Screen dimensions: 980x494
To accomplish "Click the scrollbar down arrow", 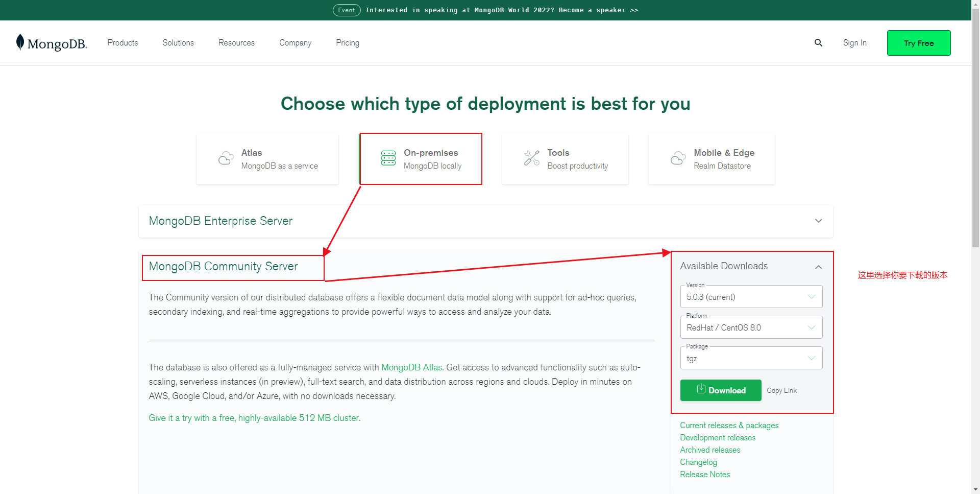I will [x=975, y=489].
